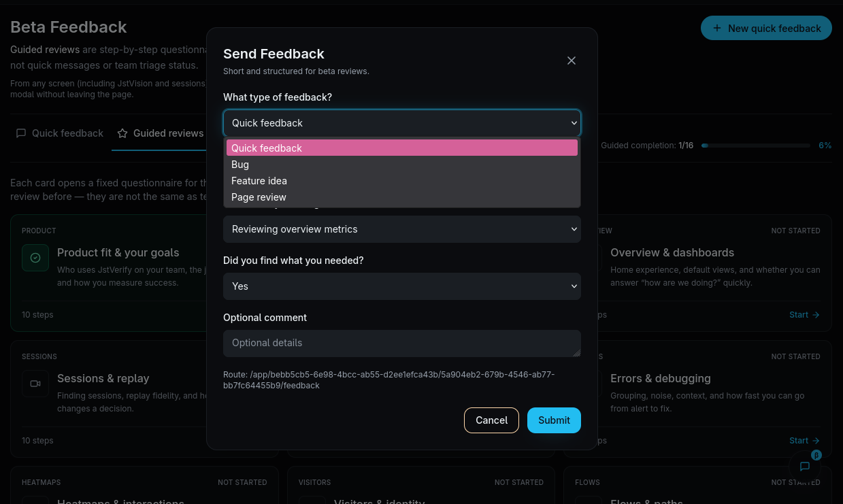Viewport: 843px width, 504px height.
Task: Cancel the feedback dialog
Action: coord(491,420)
